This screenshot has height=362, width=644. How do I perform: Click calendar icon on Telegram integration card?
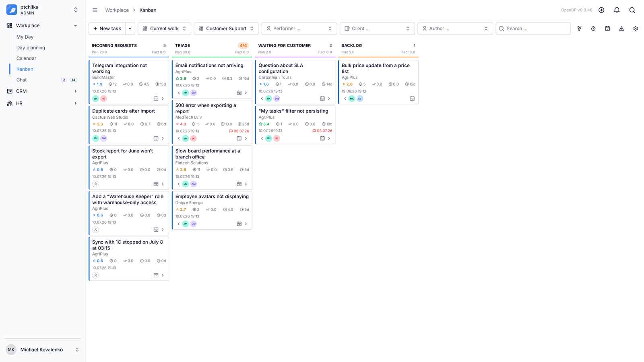click(156, 99)
